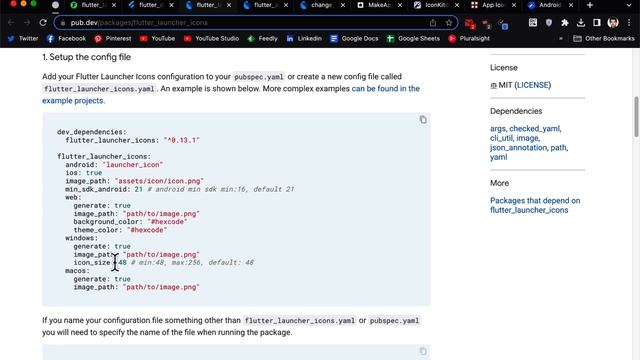Open the Facebook bookmark
The width and height of the screenshot is (640, 360).
[66, 38]
